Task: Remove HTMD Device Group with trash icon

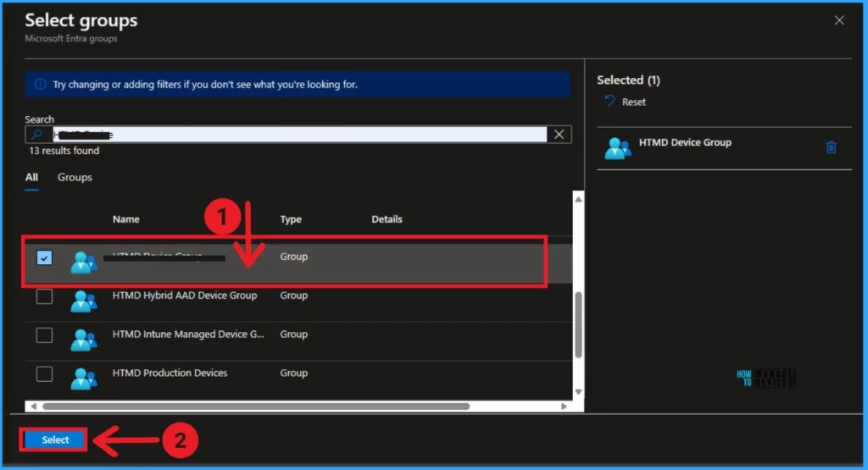Action: [x=831, y=147]
